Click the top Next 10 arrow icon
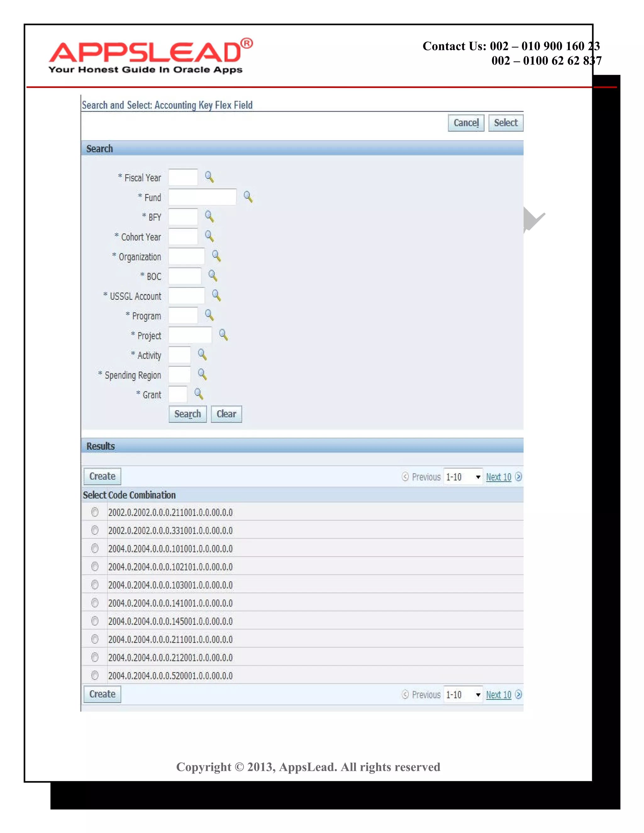The width and height of the screenshot is (644, 833). click(518, 477)
